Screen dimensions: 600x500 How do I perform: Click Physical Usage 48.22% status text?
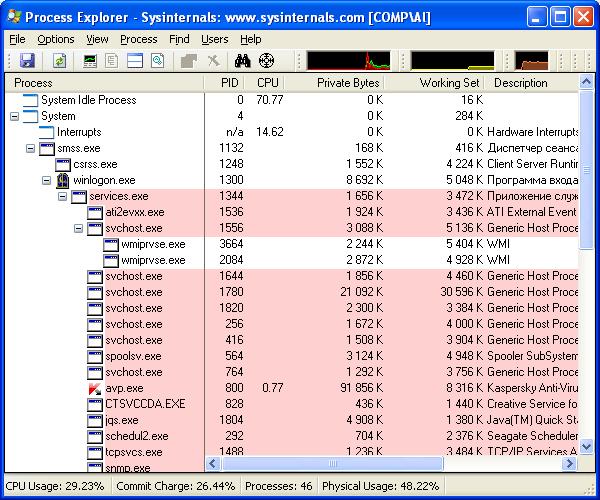coord(380,486)
